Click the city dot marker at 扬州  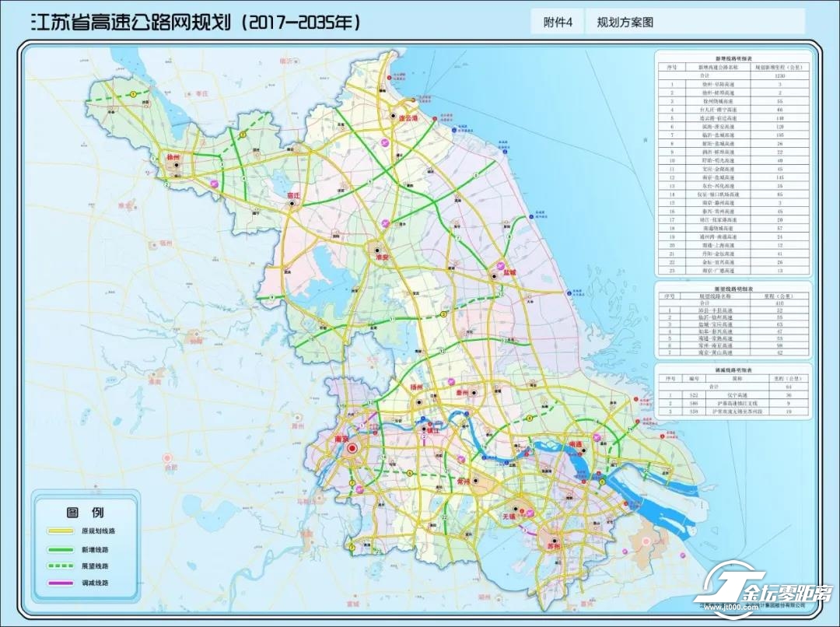point(419,402)
